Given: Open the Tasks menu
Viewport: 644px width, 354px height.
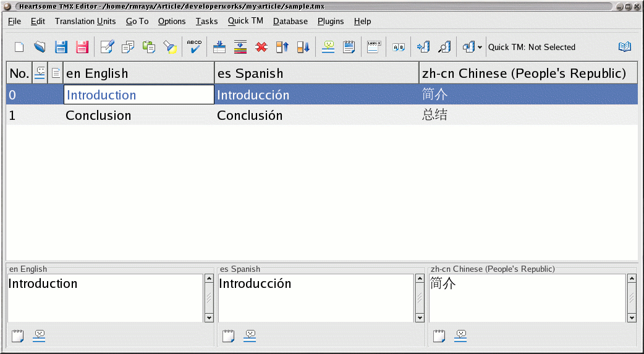Looking at the screenshot, I should click(x=206, y=22).
